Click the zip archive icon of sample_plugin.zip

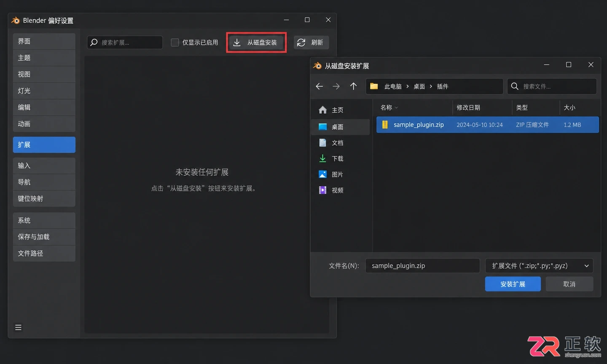click(385, 125)
